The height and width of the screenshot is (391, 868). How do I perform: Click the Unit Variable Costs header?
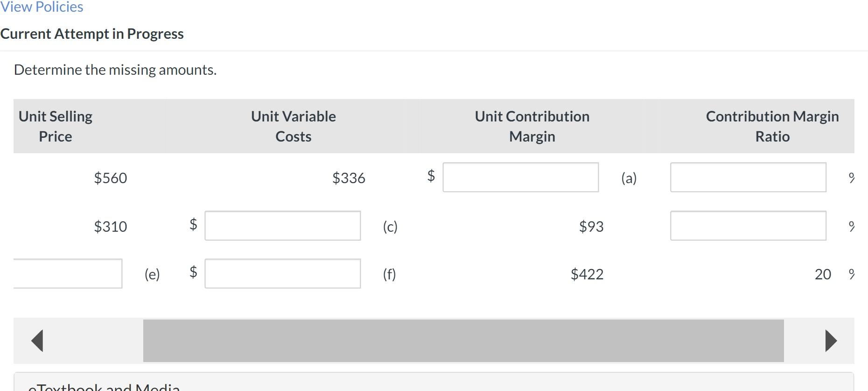point(293,126)
